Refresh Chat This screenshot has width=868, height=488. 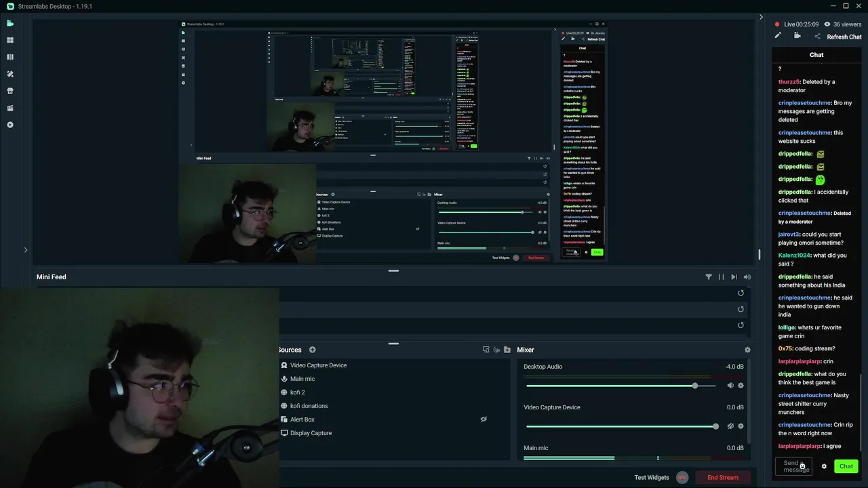[x=844, y=37]
